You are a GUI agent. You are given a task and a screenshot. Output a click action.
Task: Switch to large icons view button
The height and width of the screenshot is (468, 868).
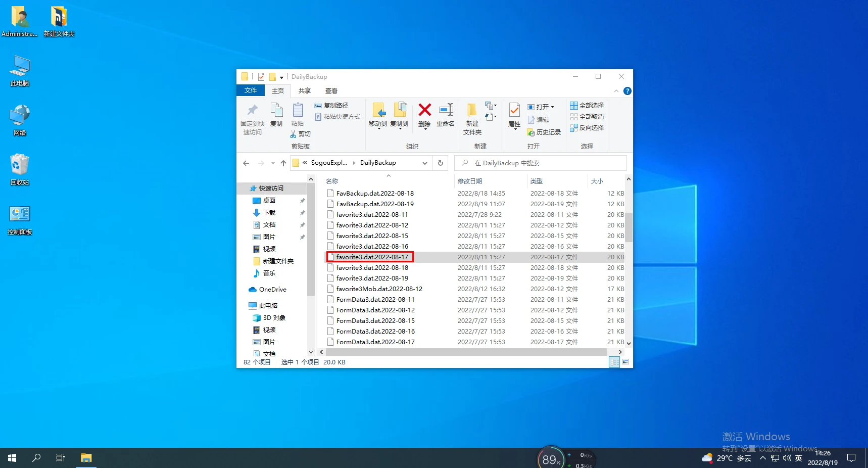(625, 362)
